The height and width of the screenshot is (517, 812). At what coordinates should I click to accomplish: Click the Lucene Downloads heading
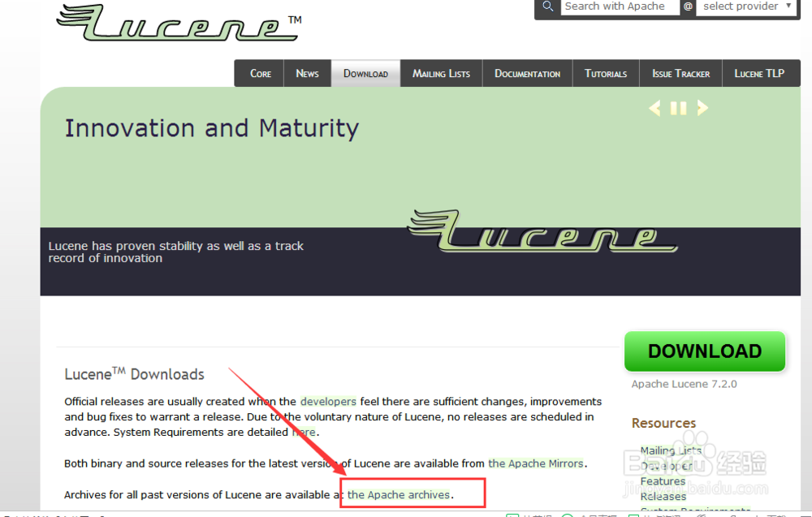pos(134,373)
